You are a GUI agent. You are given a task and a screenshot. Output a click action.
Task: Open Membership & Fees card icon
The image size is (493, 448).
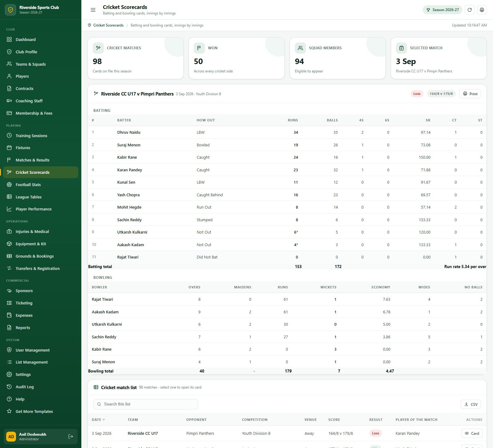9,113
